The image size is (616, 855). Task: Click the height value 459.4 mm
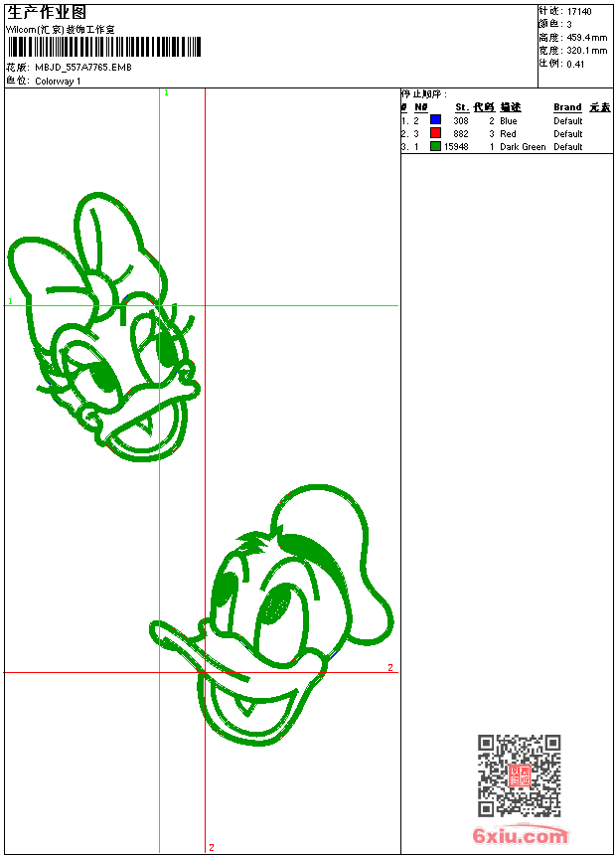(x=586, y=38)
